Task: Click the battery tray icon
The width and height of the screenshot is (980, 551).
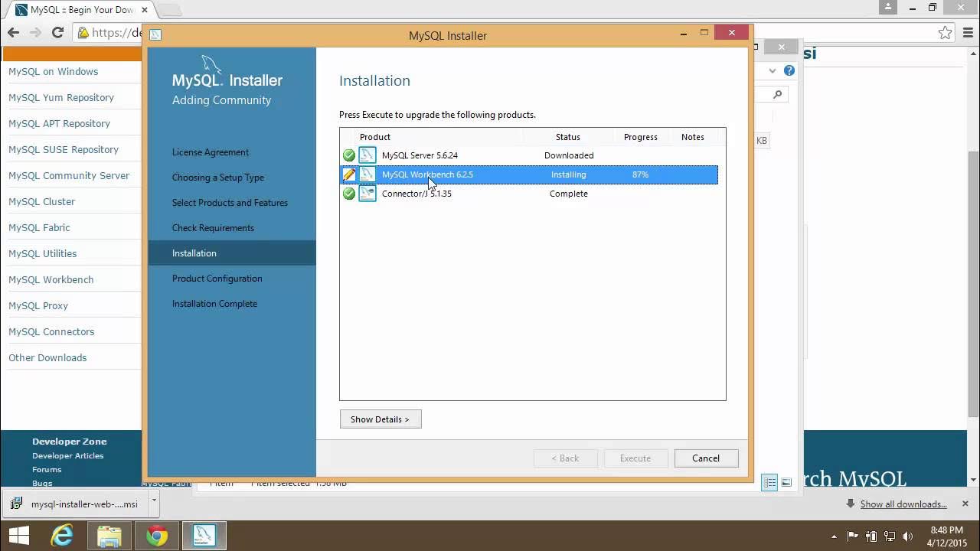Action: (871, 536)
